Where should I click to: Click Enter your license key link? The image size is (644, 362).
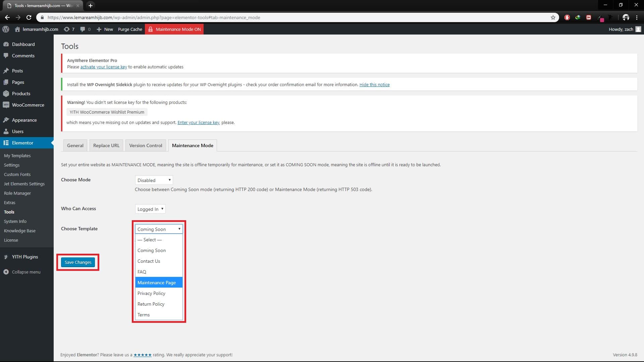[198, 122]
